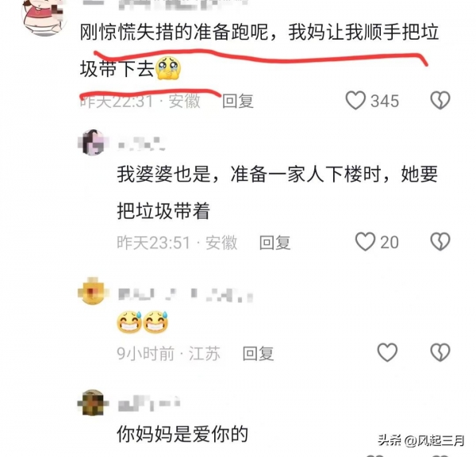Screen dimensions: 476x457
Task: Tap broken heart on 我婆婆也是 reply
Action: 440,242
